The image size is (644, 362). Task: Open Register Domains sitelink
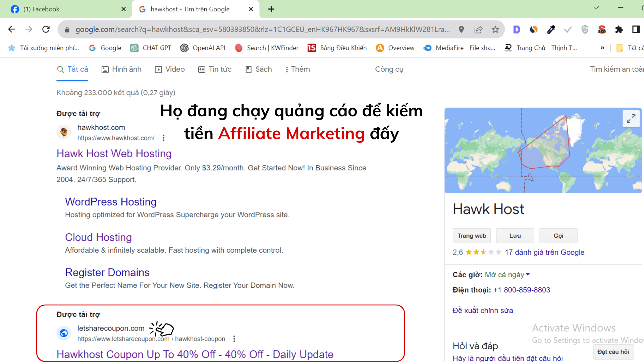107,273
